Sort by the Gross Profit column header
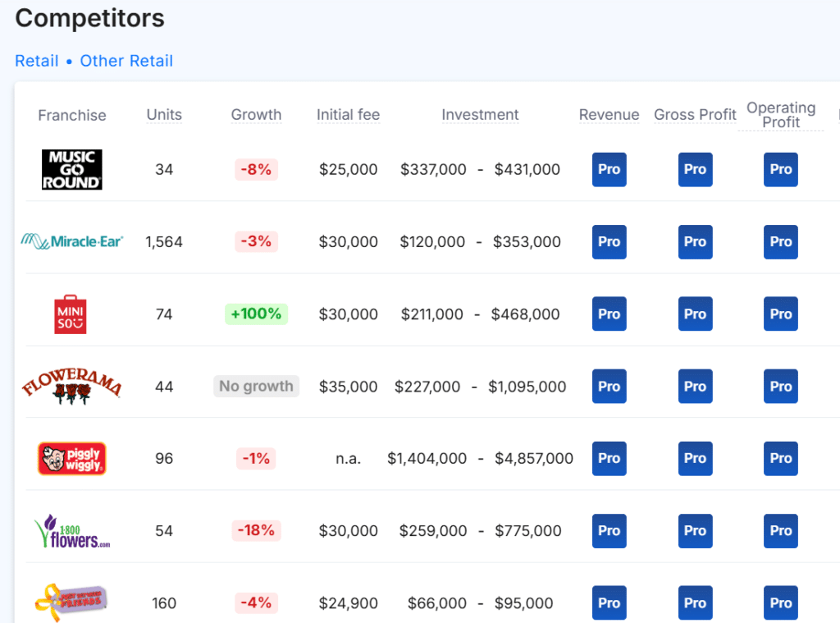The width and height of the screenshot is (840, 623). point(695,115)
